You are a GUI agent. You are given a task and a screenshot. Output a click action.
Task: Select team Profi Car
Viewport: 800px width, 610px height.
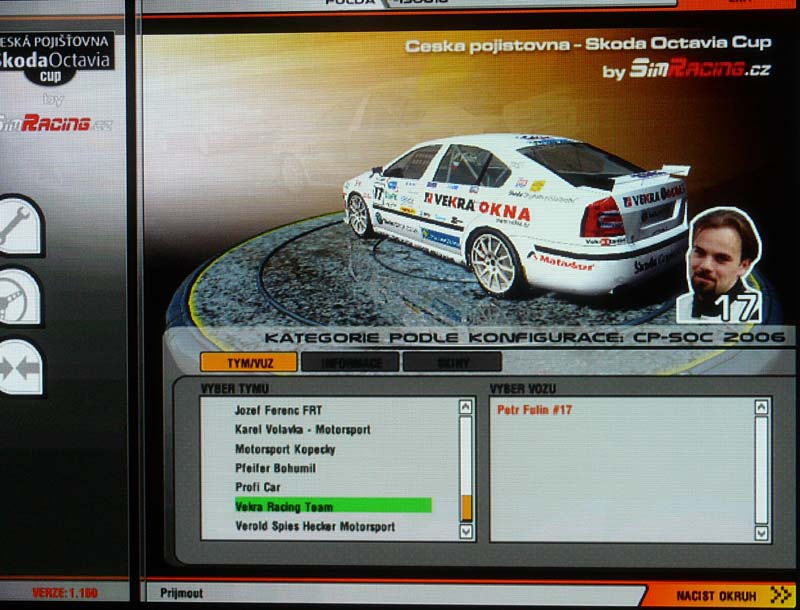(258, 487)
